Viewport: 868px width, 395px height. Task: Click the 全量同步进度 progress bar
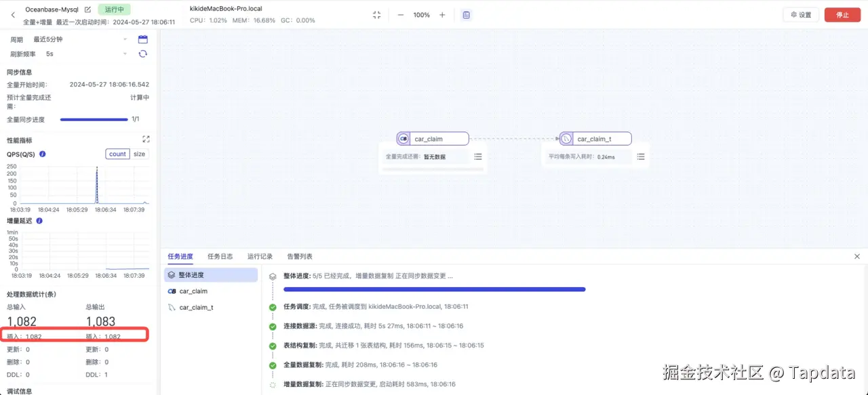(94, 119)
